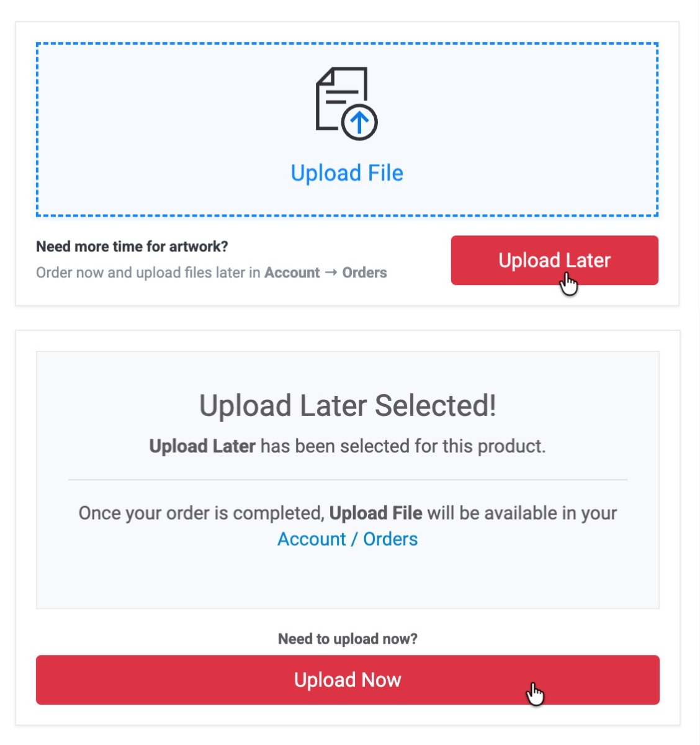Select the confirmation panel divider line

click(348, 478)
